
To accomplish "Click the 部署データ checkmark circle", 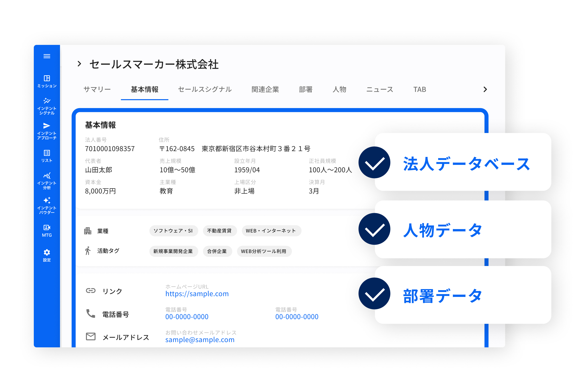I will click(374, 294).
